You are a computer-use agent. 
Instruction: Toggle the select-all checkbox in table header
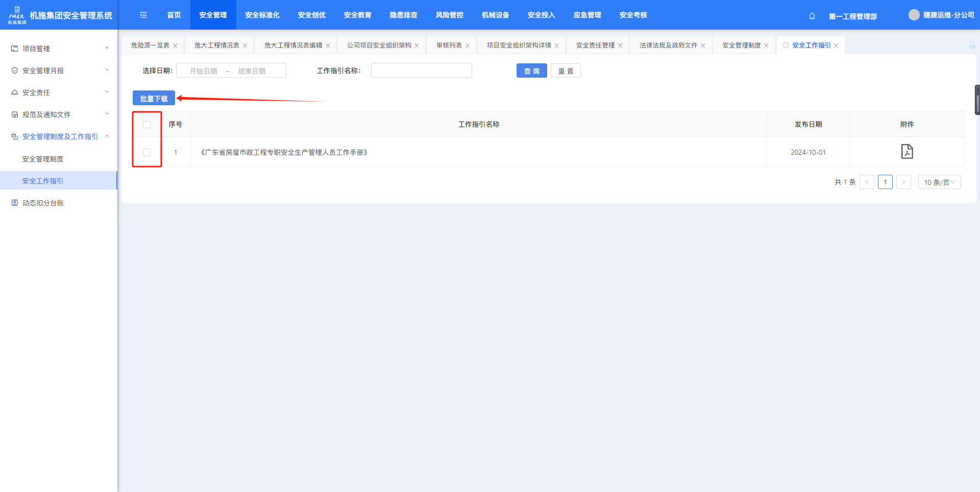147,125
